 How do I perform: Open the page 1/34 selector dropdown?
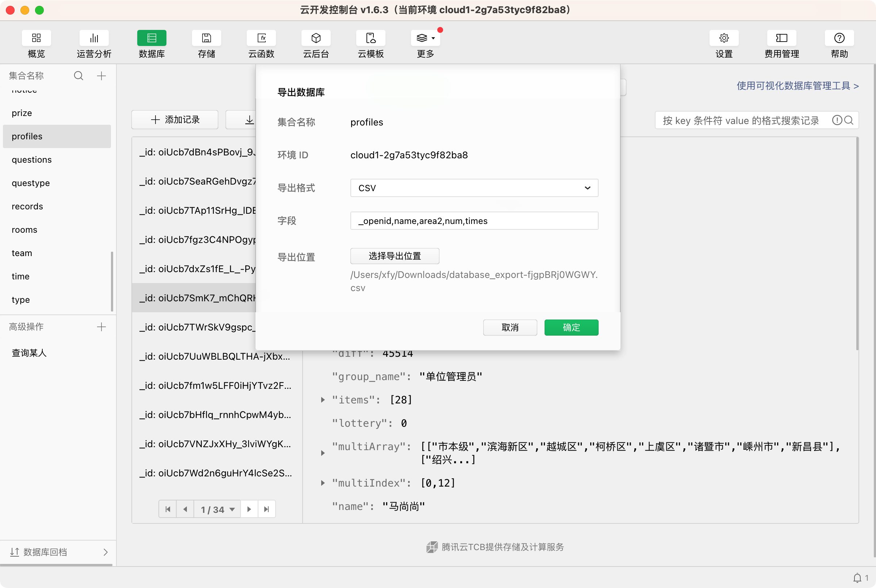218,509
